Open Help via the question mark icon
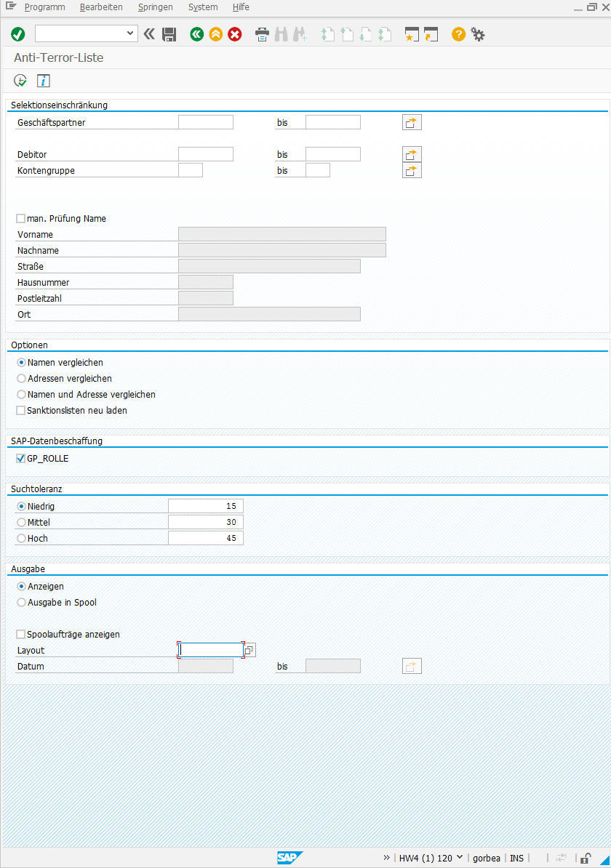 tap(458, 33)
